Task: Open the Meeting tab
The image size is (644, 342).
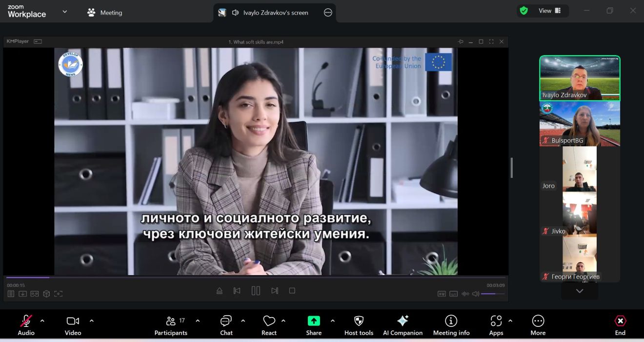Action: click(104, 13)
